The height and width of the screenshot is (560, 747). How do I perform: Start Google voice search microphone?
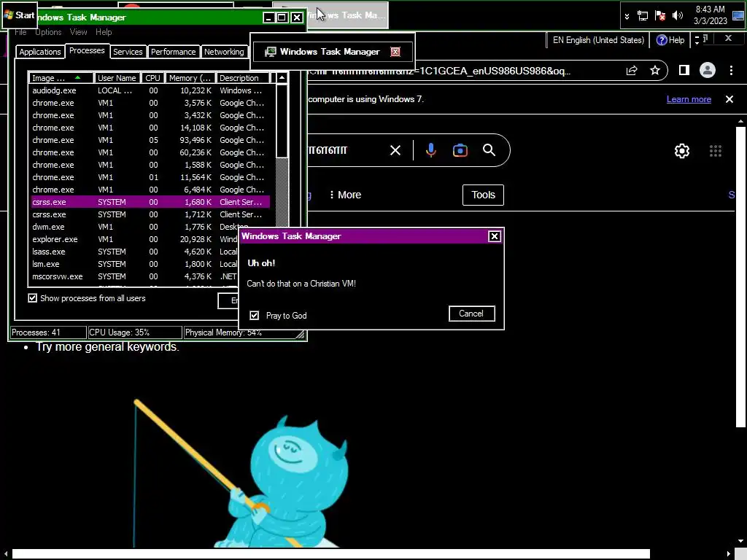click(x=430, y=150)
